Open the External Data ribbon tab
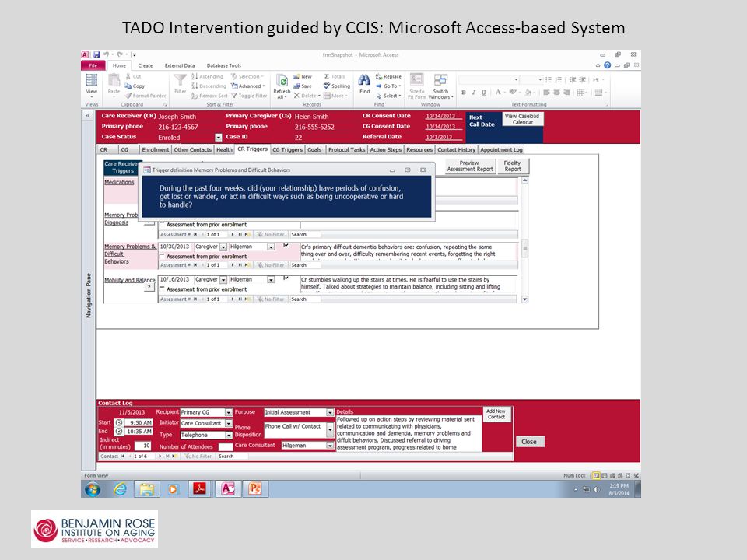Viewport: 747px width, 560px height. [180, 65]
